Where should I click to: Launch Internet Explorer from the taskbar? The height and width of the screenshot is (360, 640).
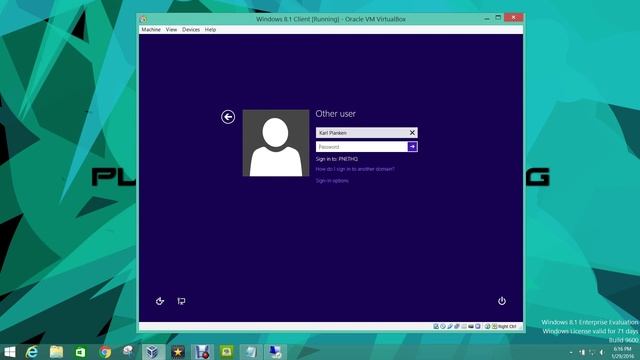[32, 352]
